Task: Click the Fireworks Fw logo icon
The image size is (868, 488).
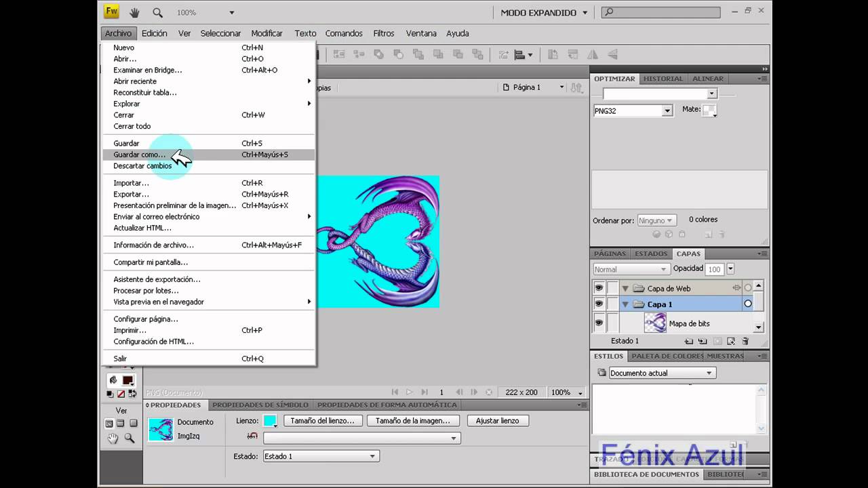Action: [x=111, y=12]
